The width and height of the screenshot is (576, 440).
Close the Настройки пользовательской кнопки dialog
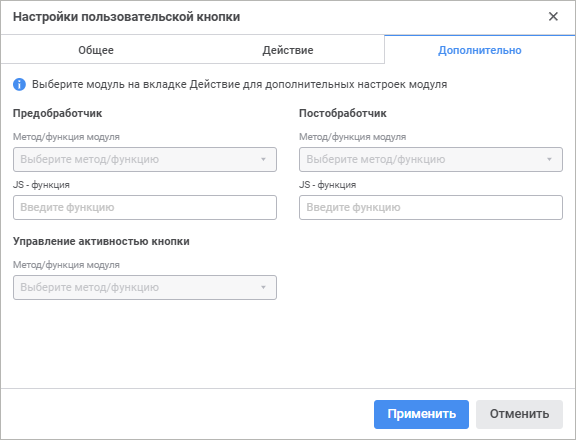point(553,17)
